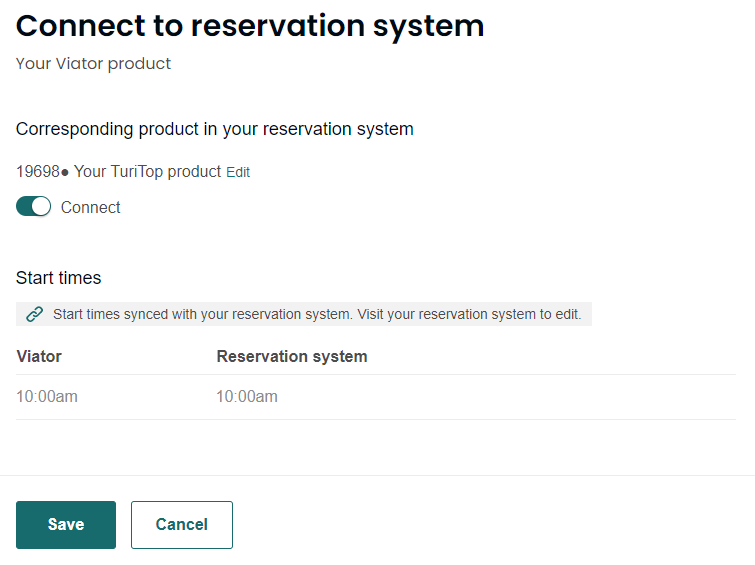Click the 19698 product ID text
Image resolution: width=755 pixels, height=565 pixels.
coord(38,171)
